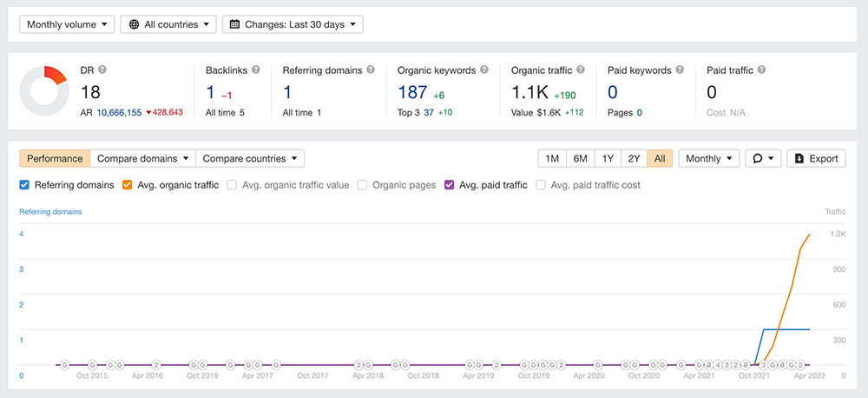Image resolution: width=868 pixels, height=398 pixels.
Task: Enable the Organic pages checkbox
Action: [364, 185]
